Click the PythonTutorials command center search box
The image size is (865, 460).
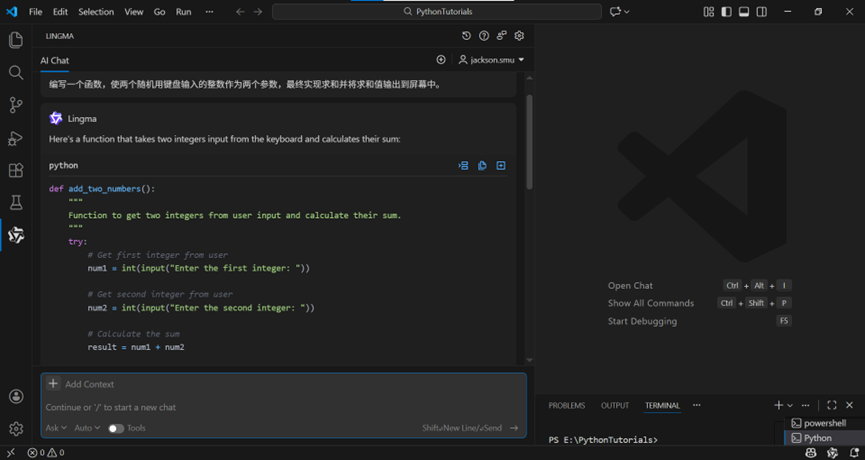point(437,12)
